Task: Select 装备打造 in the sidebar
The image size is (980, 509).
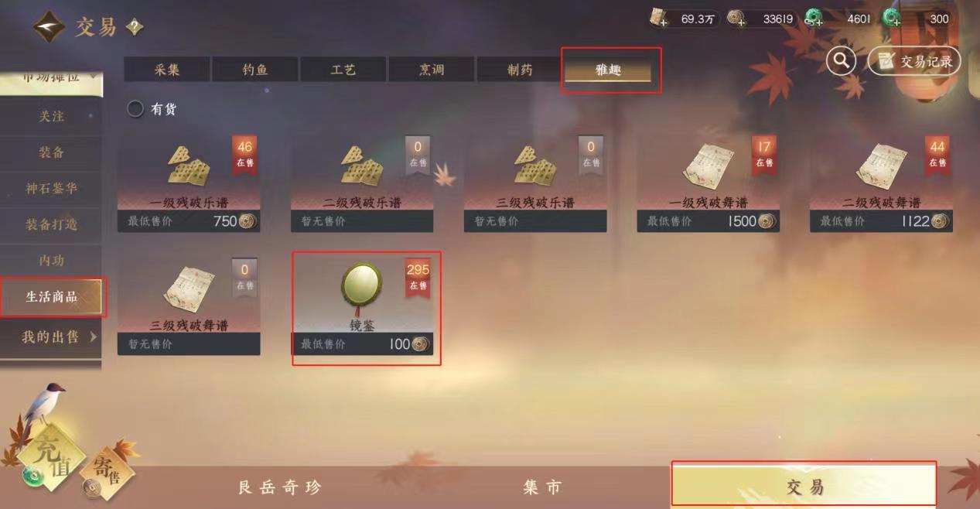Action: click(51, 224)
